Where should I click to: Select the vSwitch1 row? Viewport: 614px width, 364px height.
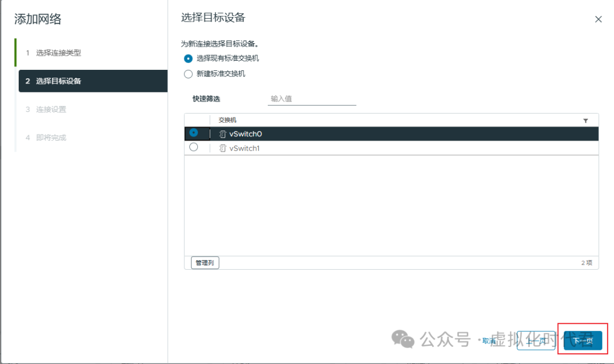341,147
